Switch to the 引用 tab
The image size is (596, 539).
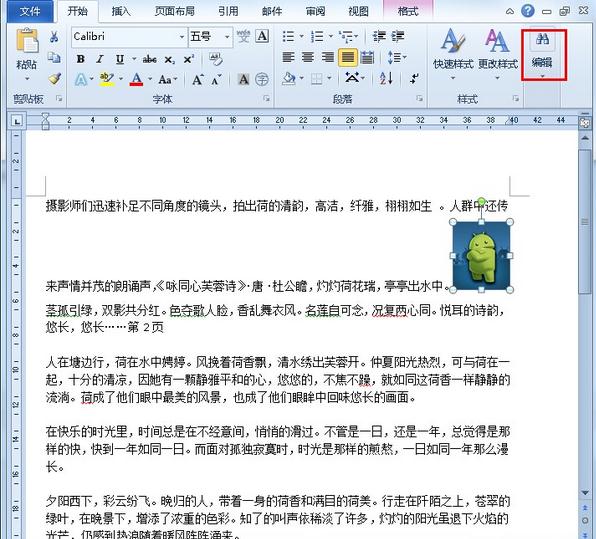(x=228, y=11)
